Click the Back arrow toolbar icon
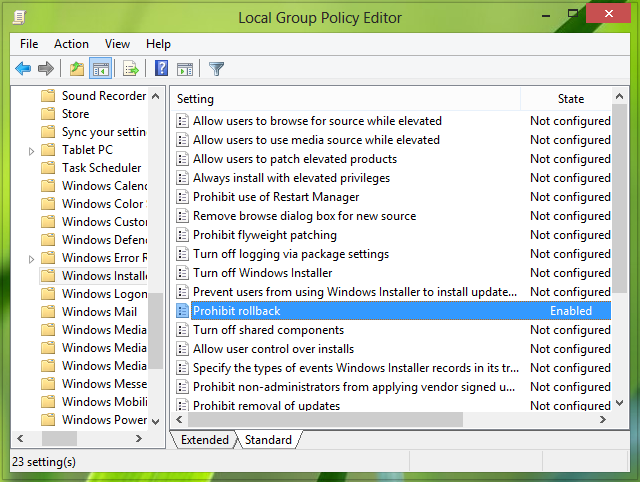The width and height of the screenshot is (640, 482). [x=23, y=69]
